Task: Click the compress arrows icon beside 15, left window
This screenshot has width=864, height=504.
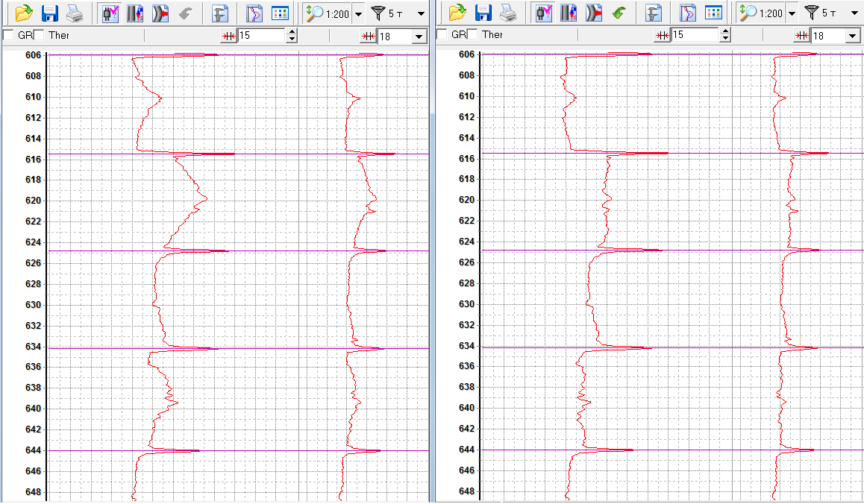Action: (x=228, y=36)
